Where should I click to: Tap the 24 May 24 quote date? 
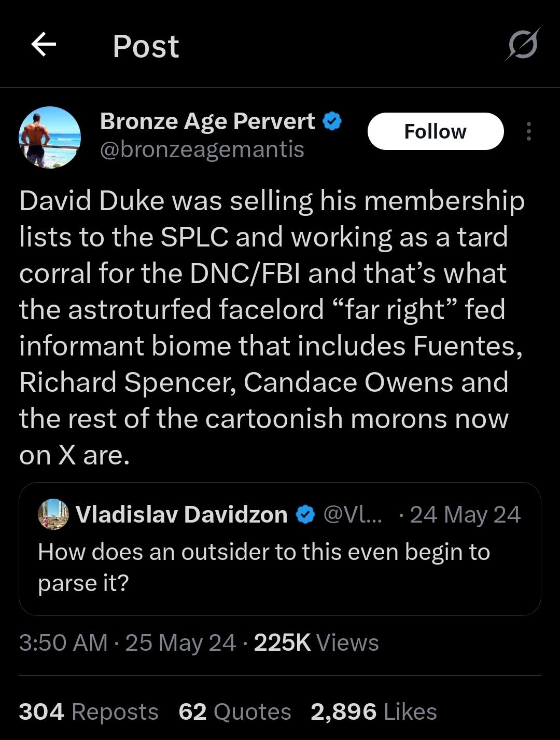[465, 515]
